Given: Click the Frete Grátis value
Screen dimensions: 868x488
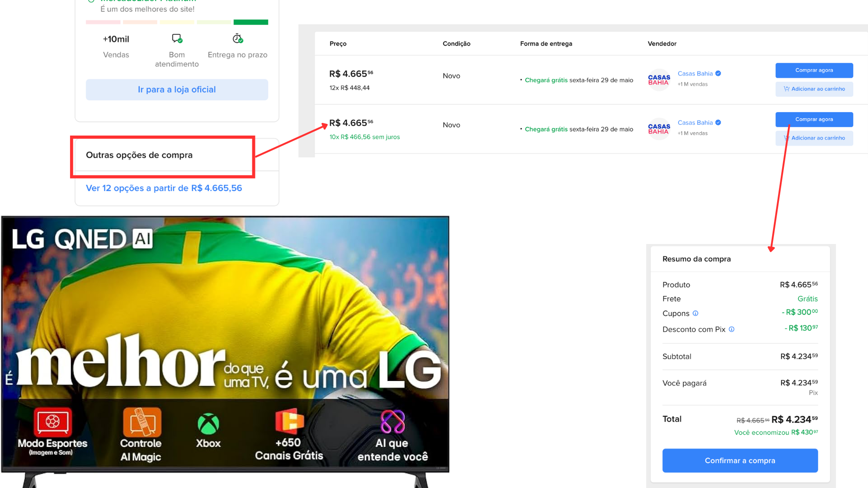Looking at the screenshot, I should pyautogui.click(x=807, y=299).
